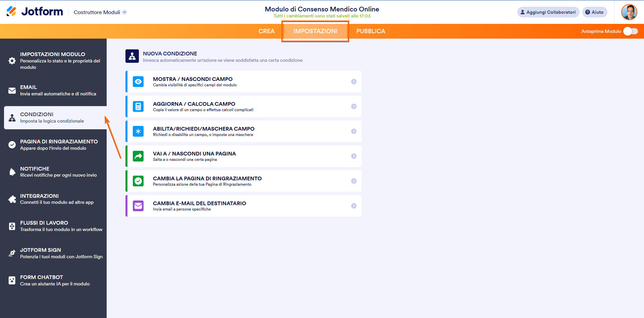Image resolution: width=644 pixels, height=318 pixels.
Task: Click the calculator icon for Aggiorna/Calcola Campo
Action: click(138, 106)
